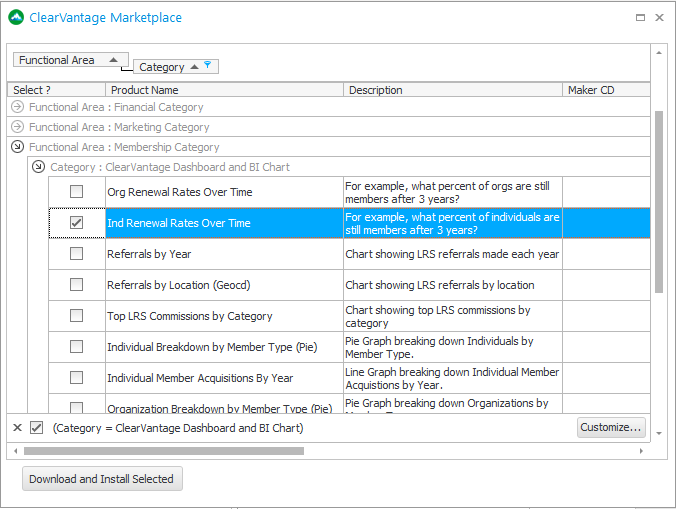
Task: Close the ClearVantage Marketplace window
Action: point(659,17)
